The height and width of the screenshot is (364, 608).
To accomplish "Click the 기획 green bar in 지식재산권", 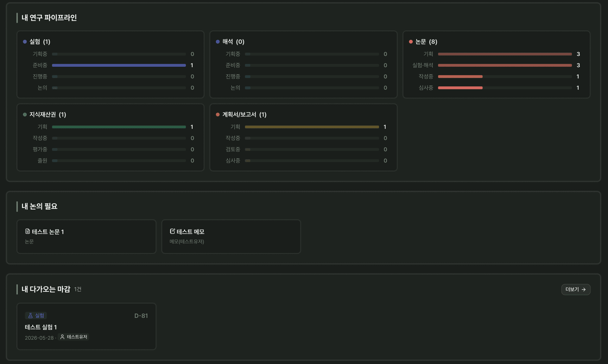I will [119, 127].
